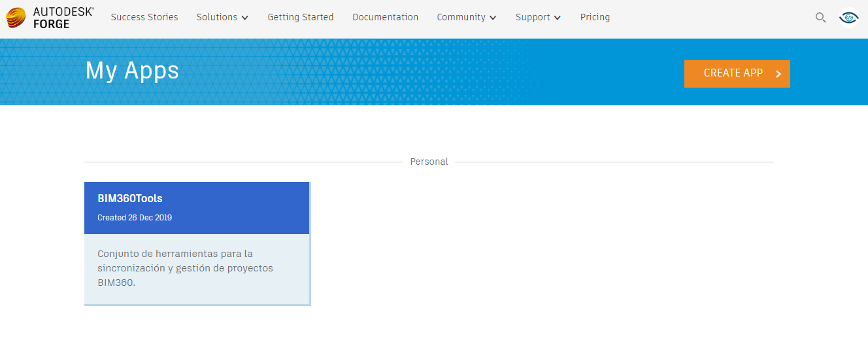The image size is (868, 361).
Task: Open the search magnifier icon
Action: tap(820, 18)
